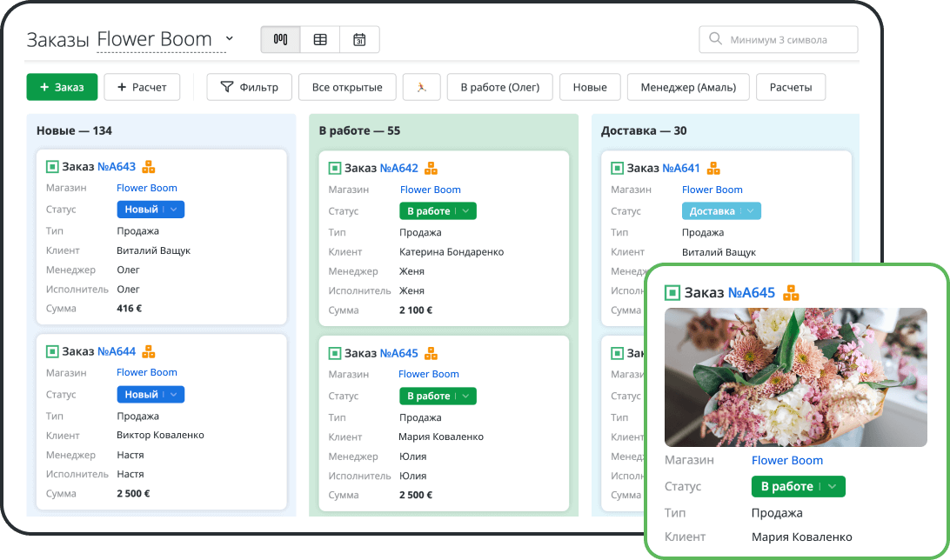Switch to table view
This screenshot has height=560, width=950.
coord(320,40)
